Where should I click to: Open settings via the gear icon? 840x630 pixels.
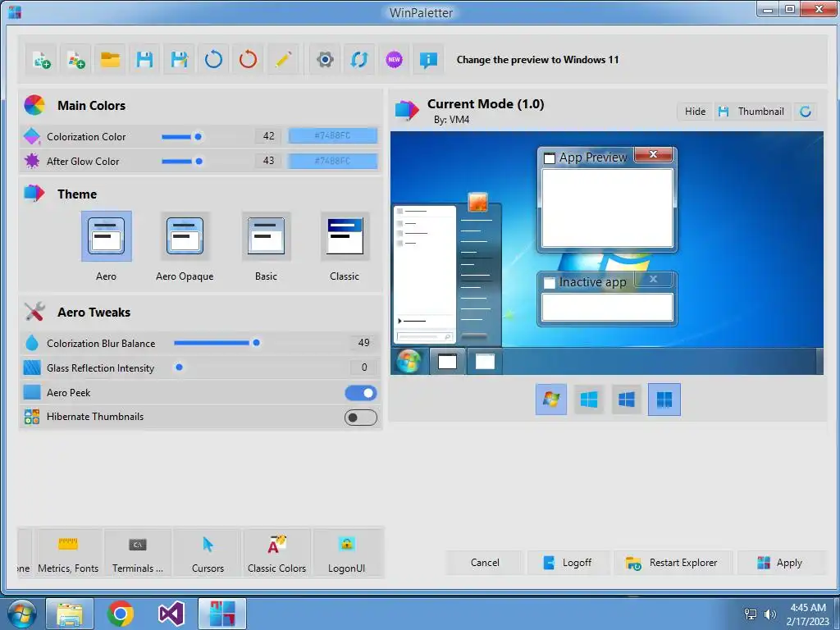coord(325,59)
